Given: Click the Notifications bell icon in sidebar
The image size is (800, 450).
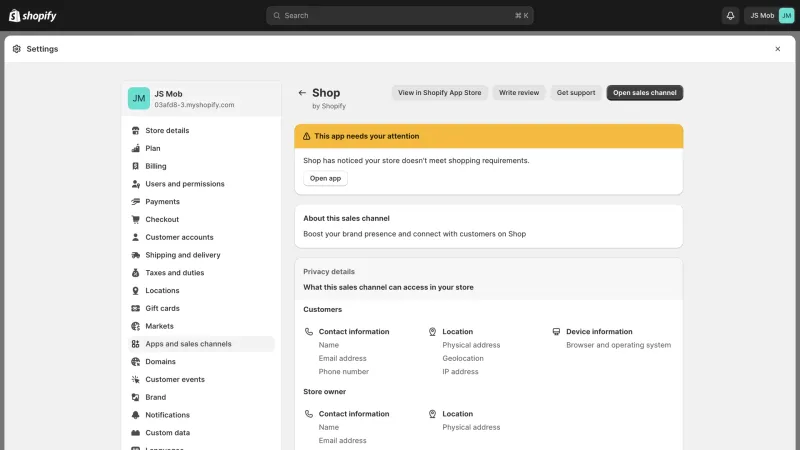Looking at the screenshot, I should (x=135, y=415).
